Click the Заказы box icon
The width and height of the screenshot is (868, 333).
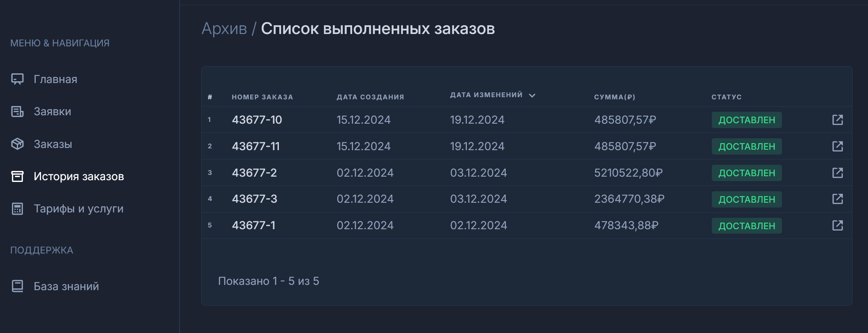click(x=17, y=144)
